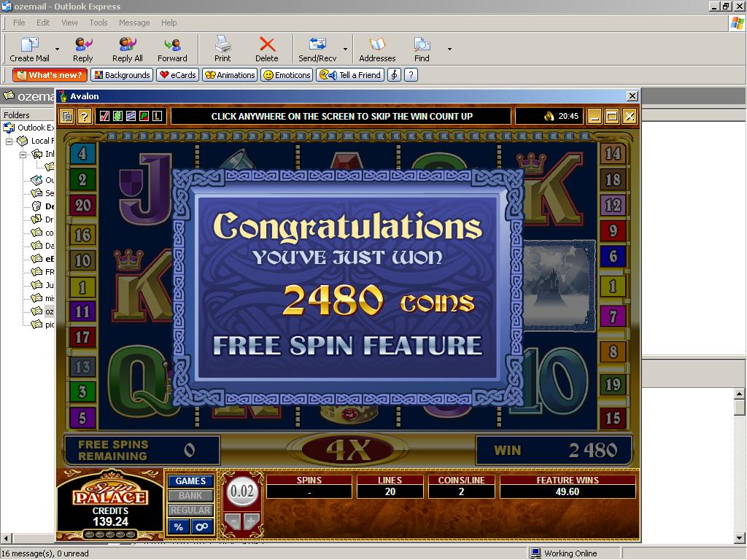Toggle the red checkmark icon in the game toolbar
The width and height of the screenshot is (747, 560).
(x=105, y=116)
